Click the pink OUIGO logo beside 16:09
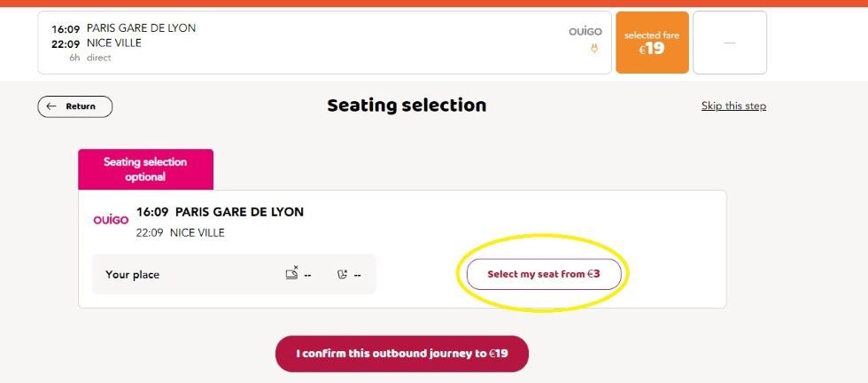The width and height of the screenshot is (868, 383). point(111,220)
